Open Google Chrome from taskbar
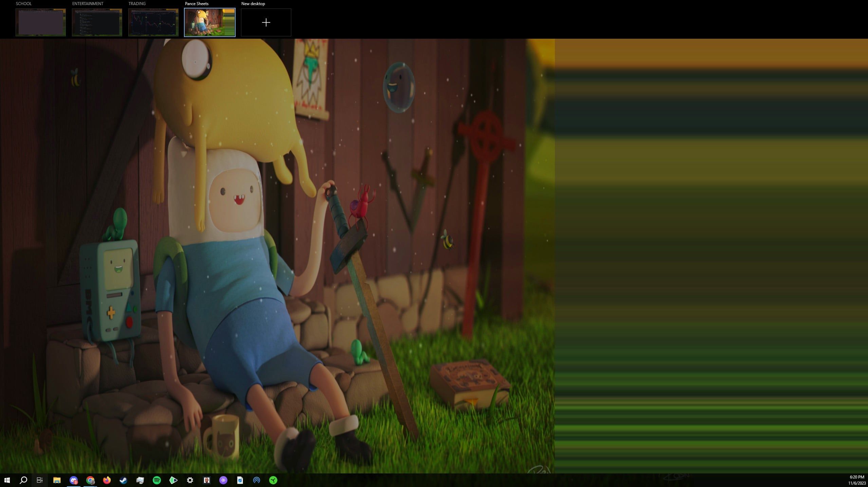 (x=90, y=480)
